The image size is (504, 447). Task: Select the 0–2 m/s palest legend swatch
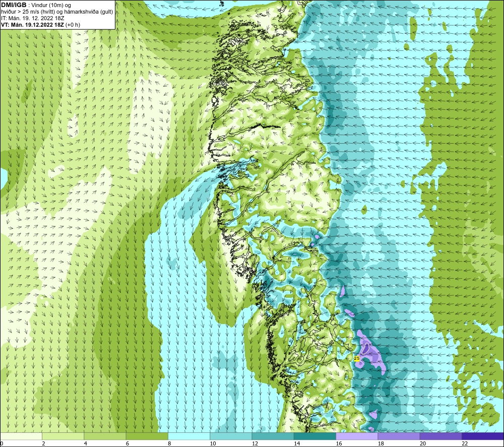[x=21, y=436]
